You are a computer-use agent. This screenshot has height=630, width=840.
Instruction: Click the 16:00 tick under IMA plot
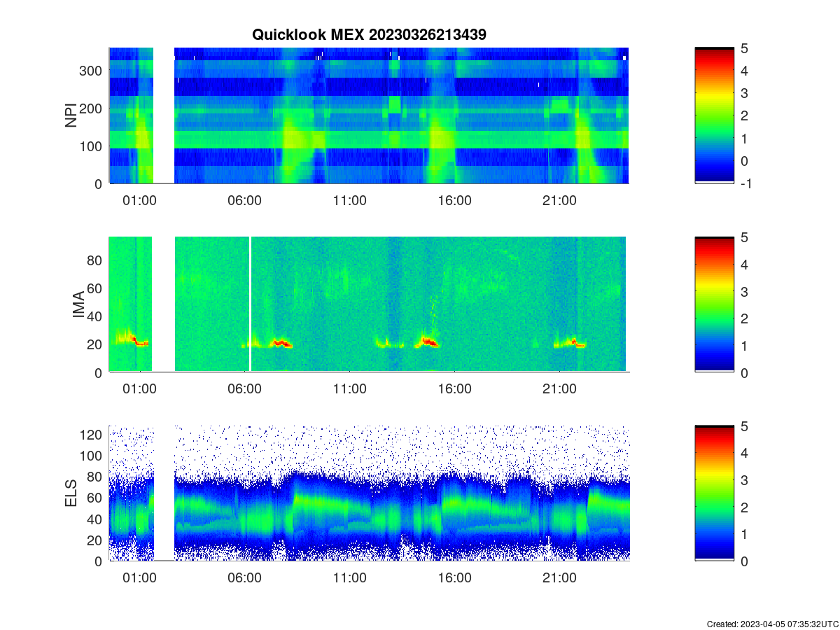(x=455, y=389)
